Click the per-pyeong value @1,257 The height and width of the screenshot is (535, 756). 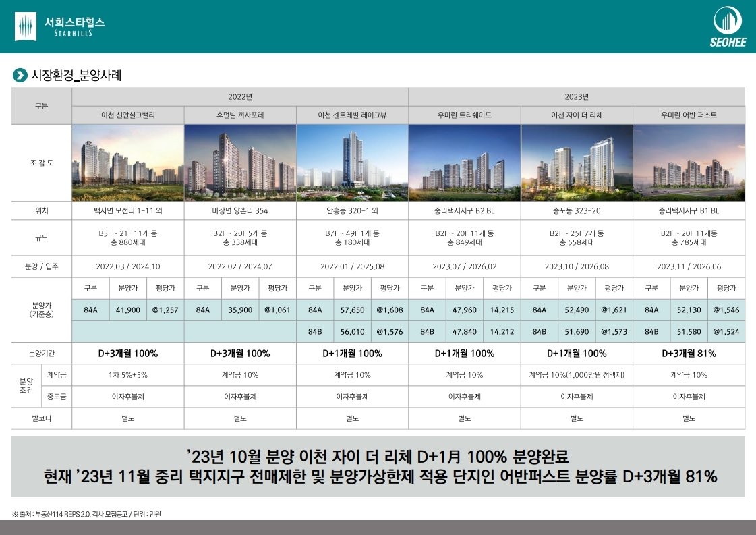165,310
